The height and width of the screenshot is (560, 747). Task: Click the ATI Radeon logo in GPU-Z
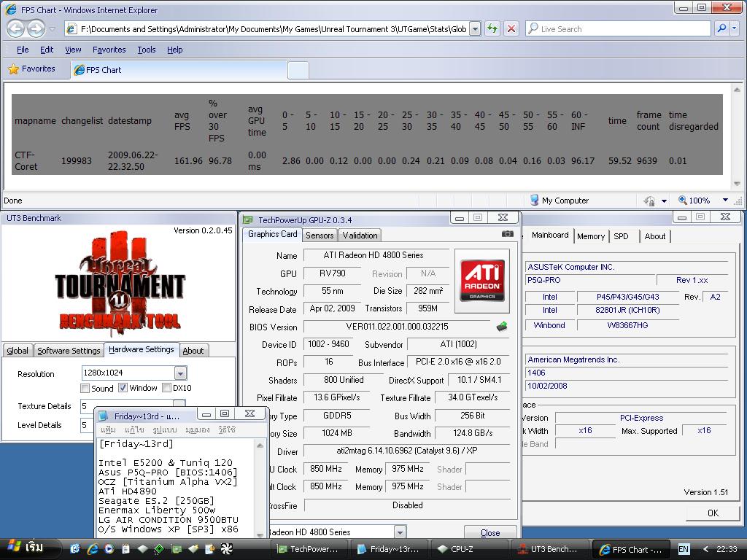(x=482, y=281)
